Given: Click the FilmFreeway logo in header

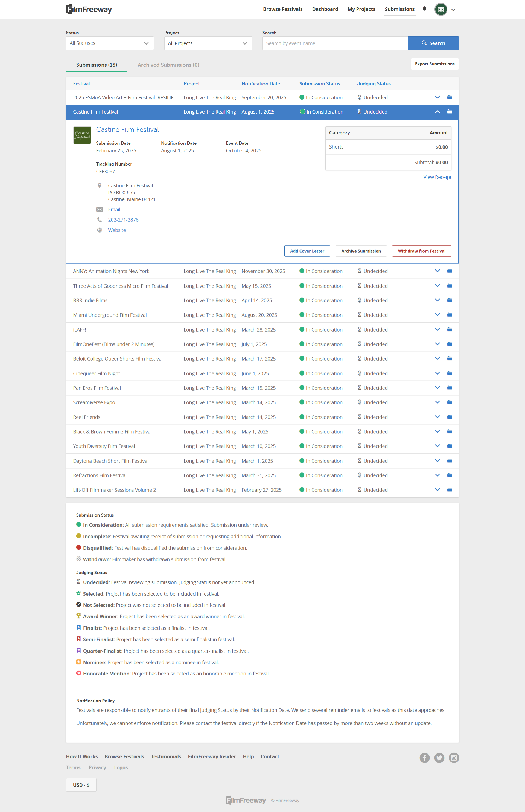Looking at the screenshot, I should click(89, 9).
